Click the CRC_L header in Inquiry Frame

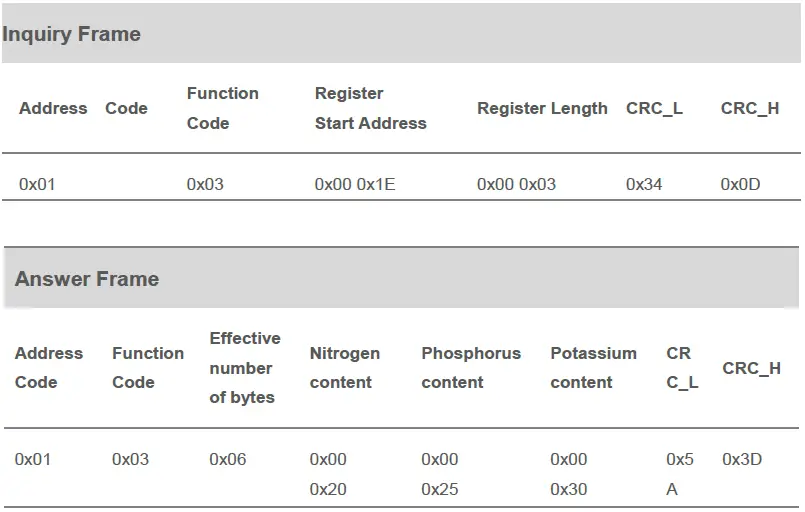pyautogui.click(x=654, y=108)
